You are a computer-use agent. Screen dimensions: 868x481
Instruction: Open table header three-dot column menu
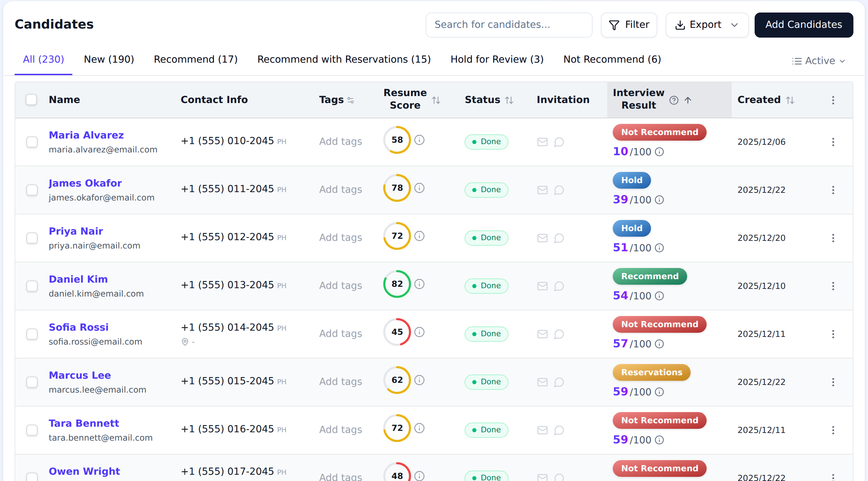pos(833,100)
